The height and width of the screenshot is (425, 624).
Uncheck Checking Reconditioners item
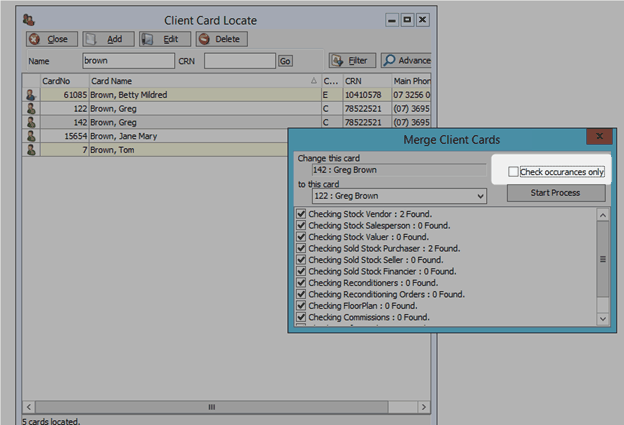point(301,283)
